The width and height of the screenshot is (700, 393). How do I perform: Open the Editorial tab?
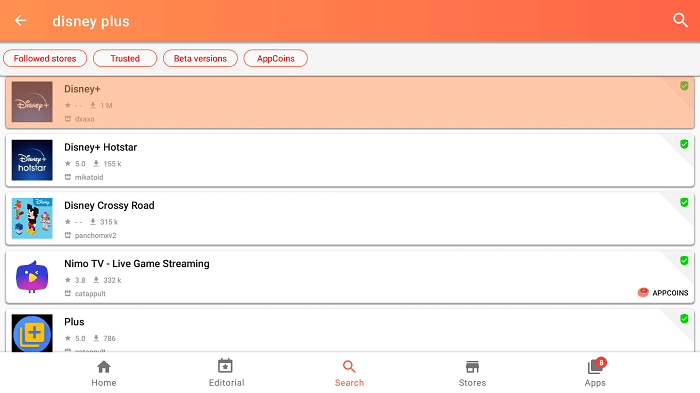(226, 373)
